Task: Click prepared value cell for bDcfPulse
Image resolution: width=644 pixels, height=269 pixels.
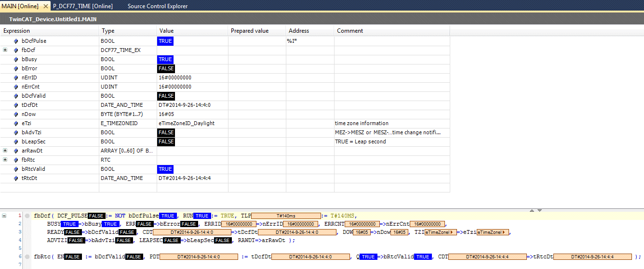Action: [x=256, y=41]
